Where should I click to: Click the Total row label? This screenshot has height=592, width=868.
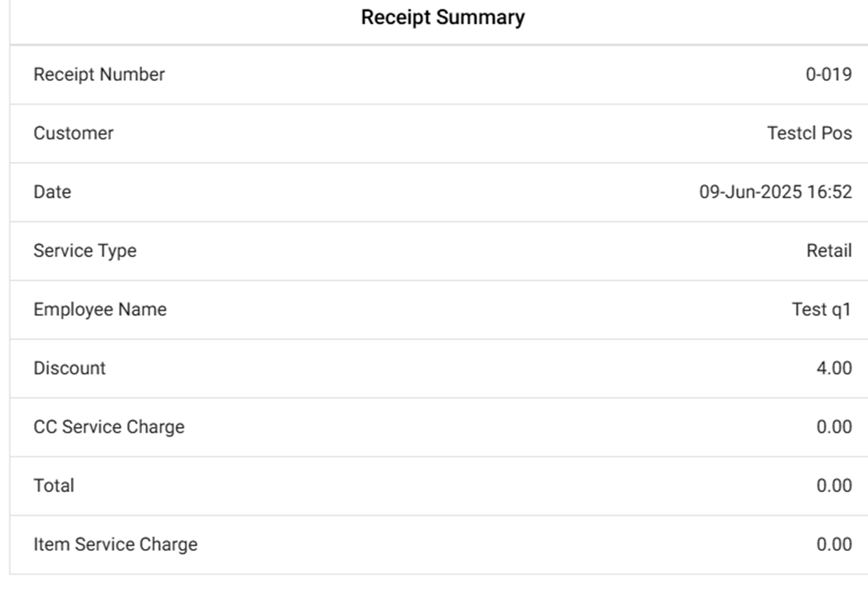point(54,486)
